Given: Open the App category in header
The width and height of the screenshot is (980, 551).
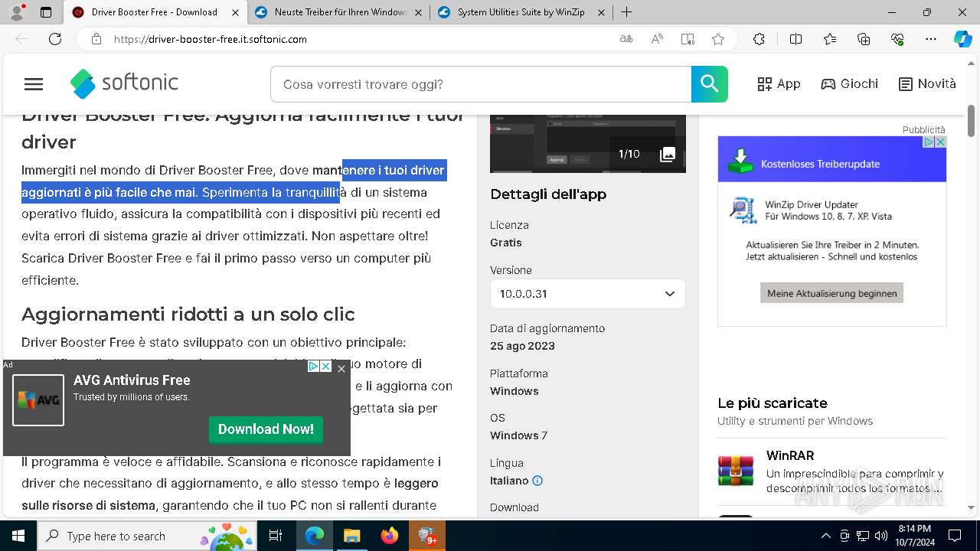Looking at the screenshot, I should tap(779, 84).
